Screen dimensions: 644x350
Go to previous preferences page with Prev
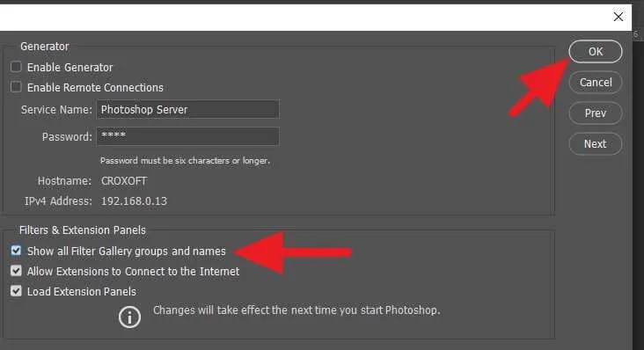point(596,113)
